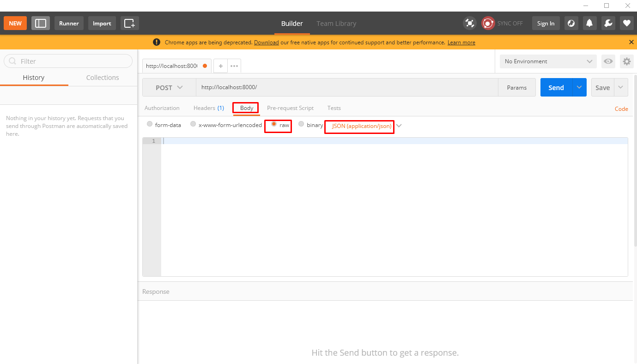Click the SYNC OFF sync icon

pos(488,23)
